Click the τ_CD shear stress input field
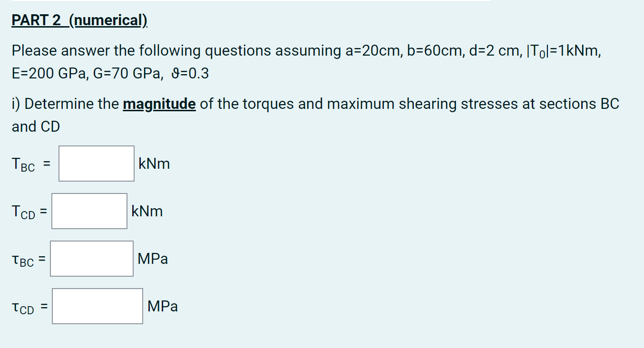644x348 pixels. (97, 306)
